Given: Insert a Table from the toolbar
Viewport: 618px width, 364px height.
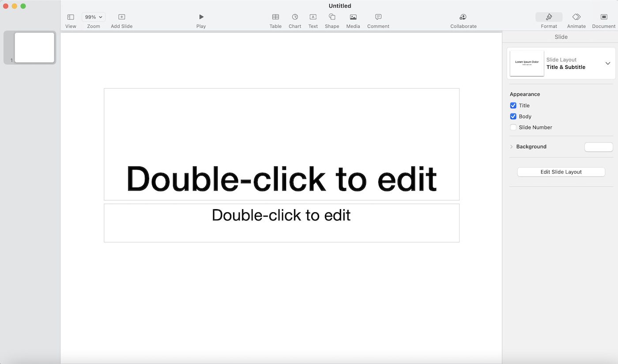Looking at the screenshot, I should point(275,17).
